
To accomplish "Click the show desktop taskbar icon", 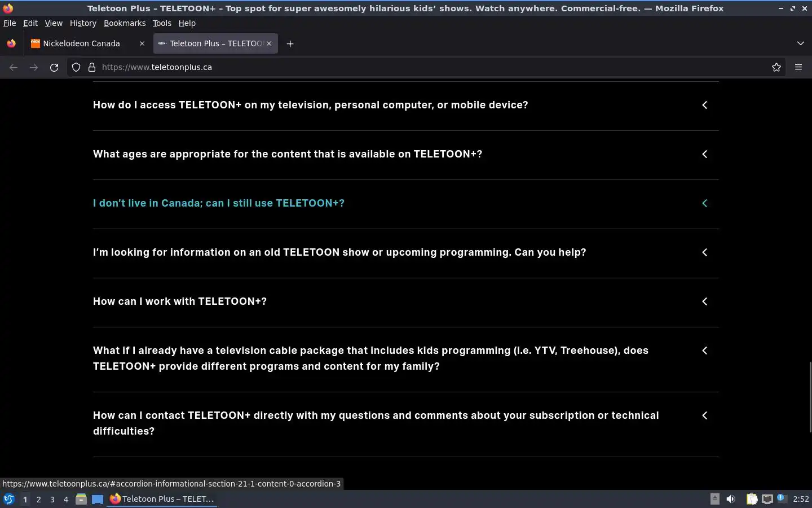I will [x=98, y=499].
